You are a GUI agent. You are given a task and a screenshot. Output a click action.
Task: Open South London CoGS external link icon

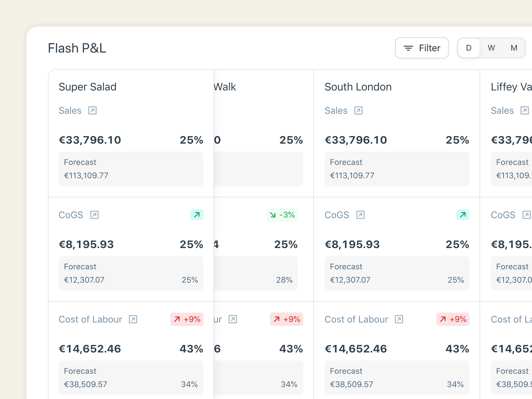pyautogui.click(x=360, y=215)
